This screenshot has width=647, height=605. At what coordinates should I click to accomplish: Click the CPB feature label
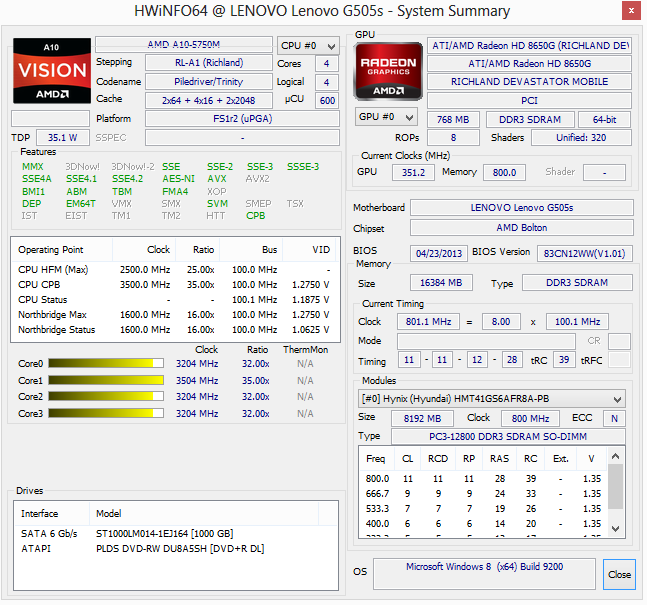(x=255, y=215)
